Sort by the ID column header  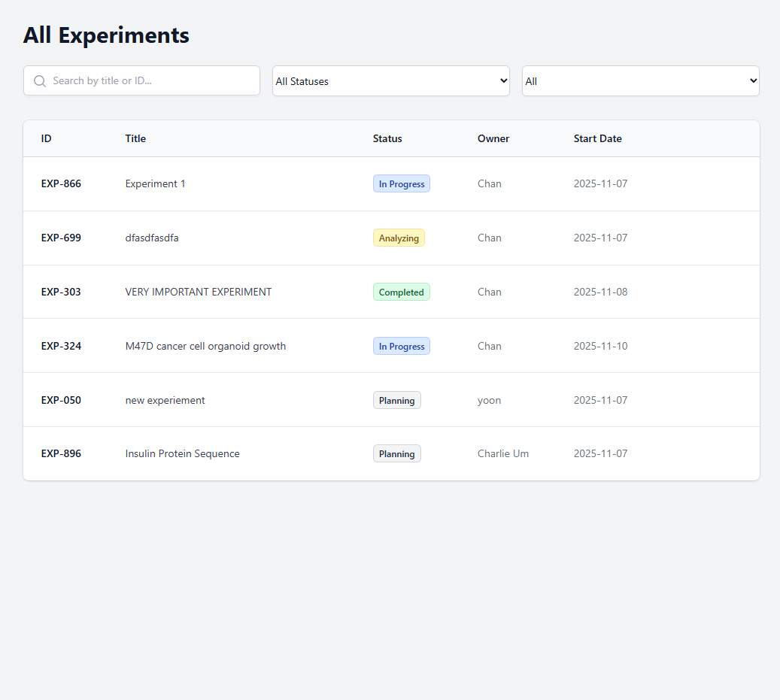[x=46, y=138]
